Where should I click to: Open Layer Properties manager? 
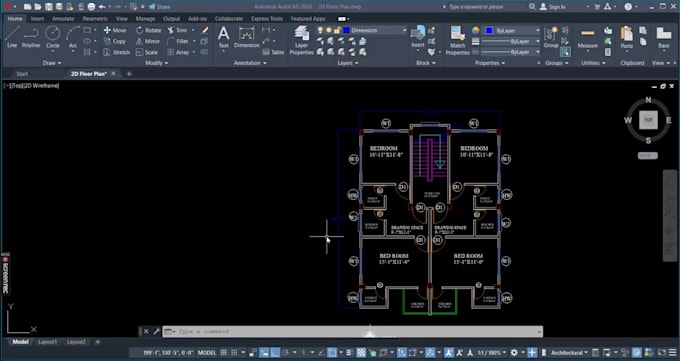pyautogui.click(x=301, y=40)
